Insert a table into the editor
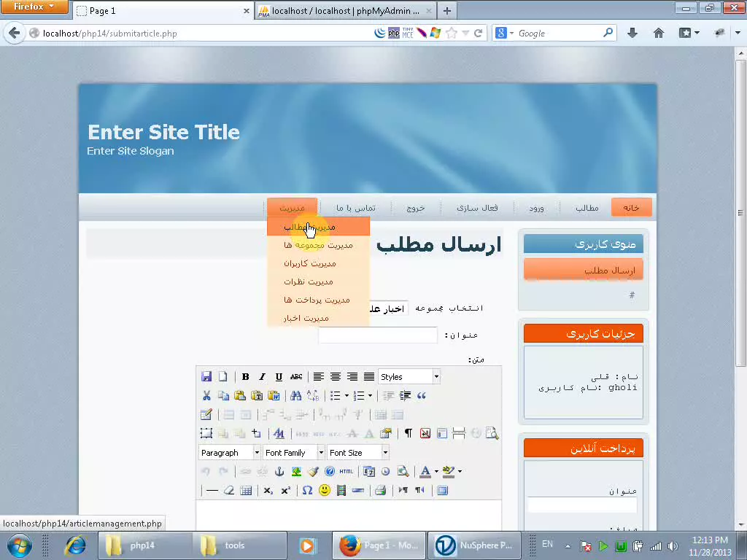This screenshot has width=747, height=560. (246, 490)
